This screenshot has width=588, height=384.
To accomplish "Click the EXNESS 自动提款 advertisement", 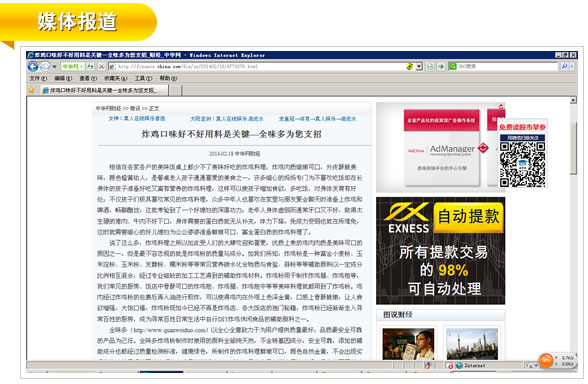I will coord(441,251).
